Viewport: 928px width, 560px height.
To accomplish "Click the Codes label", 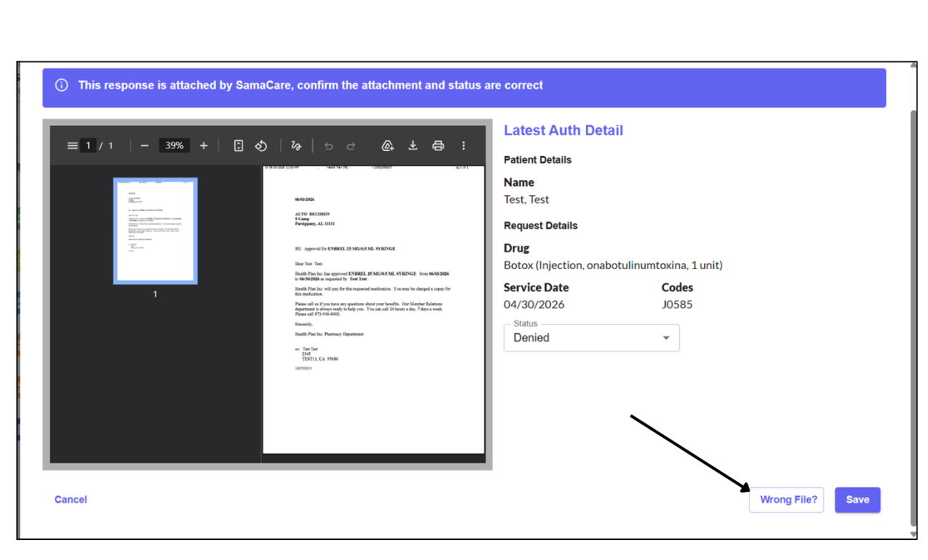I will pos(678,288).
